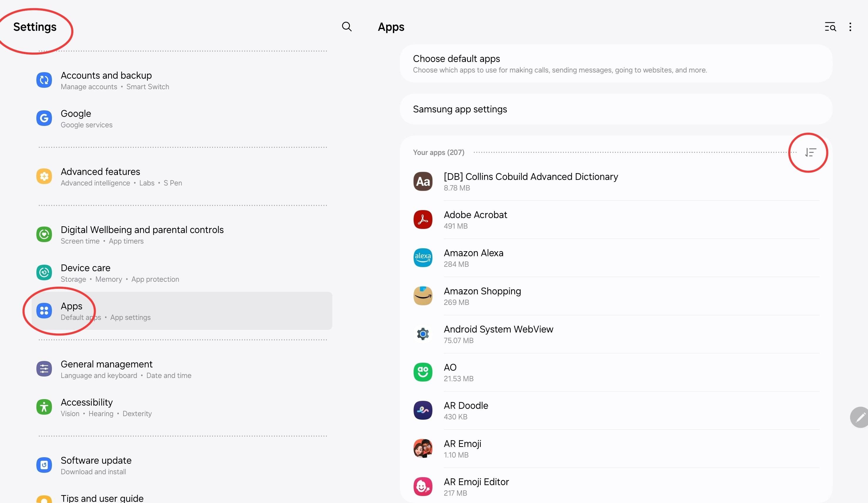Viewport: 868px width, 503px height.
Task: Tap the filter search icon in Apps header
Action: (x=830, y=26)
